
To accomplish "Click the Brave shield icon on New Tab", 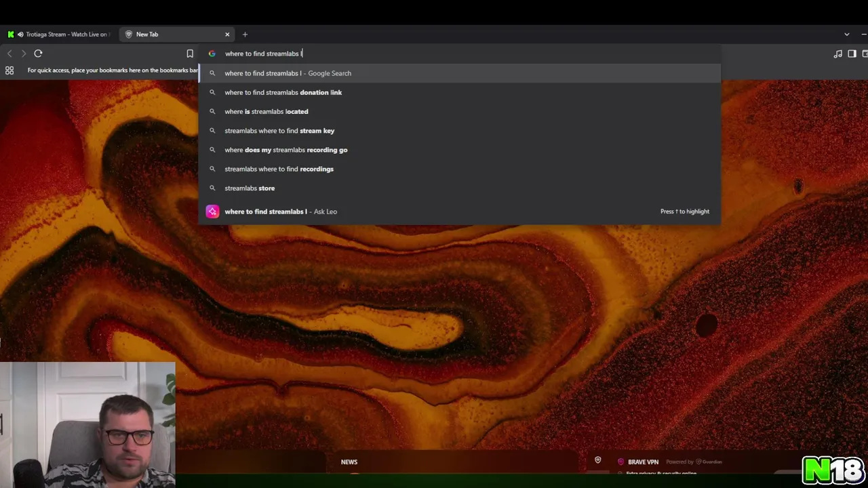I will pos(129,35).
